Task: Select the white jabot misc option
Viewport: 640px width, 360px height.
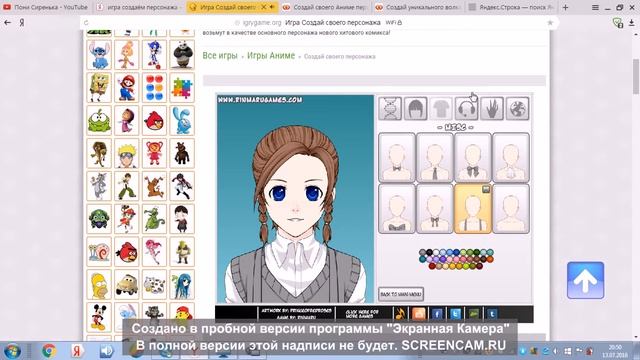Action: click(x=511, y=158)
